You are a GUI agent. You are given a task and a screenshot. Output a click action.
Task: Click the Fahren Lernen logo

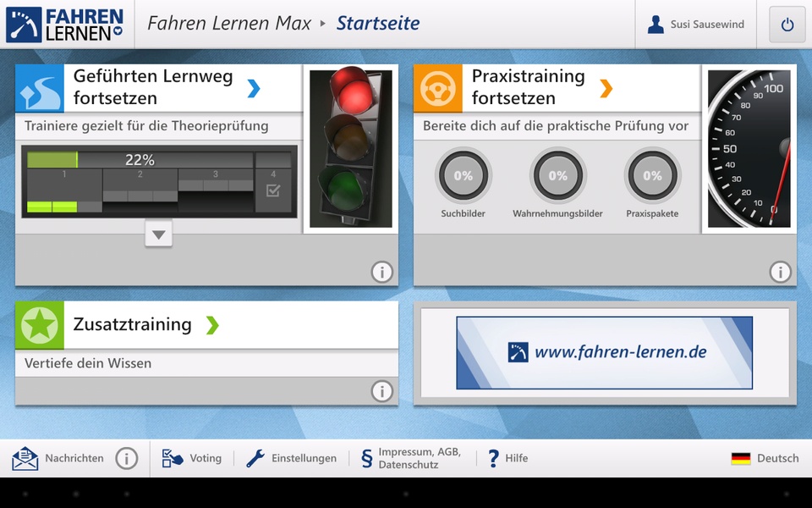point(65,25)
